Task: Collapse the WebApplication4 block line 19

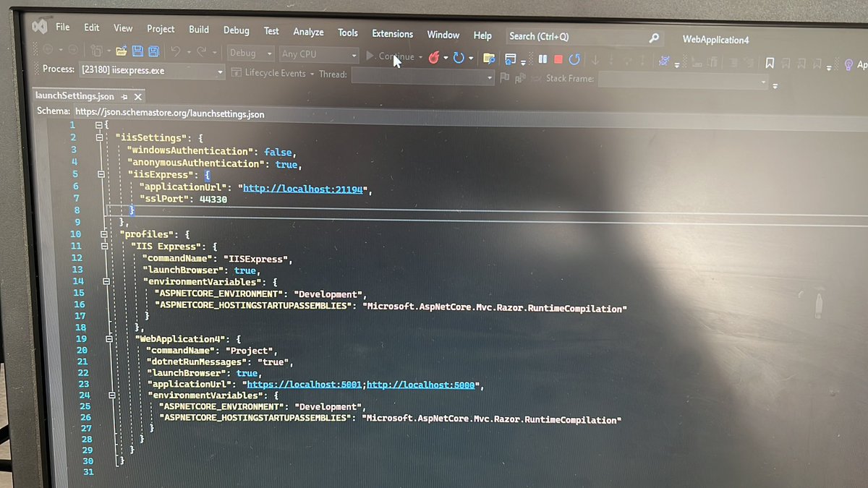Action: pos(109,338)
